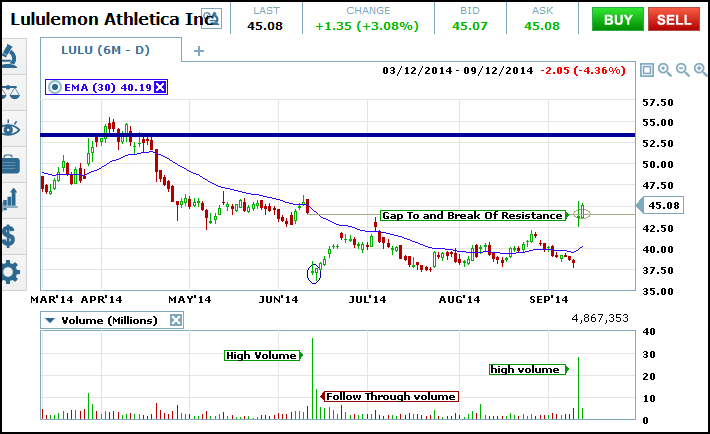Collapse the Volume (Millions) panel arrow

tap(50, 321)
